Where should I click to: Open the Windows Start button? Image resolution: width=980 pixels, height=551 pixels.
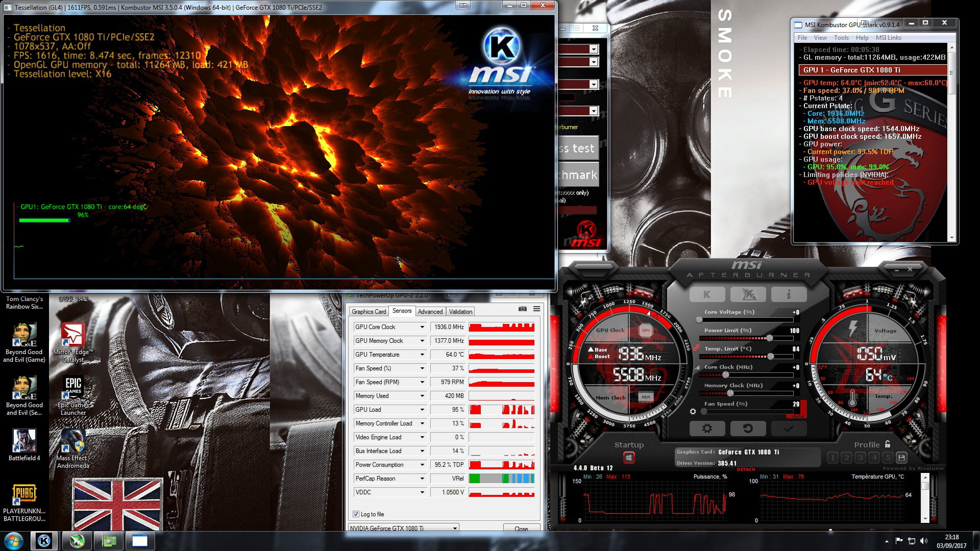point(14,541)
